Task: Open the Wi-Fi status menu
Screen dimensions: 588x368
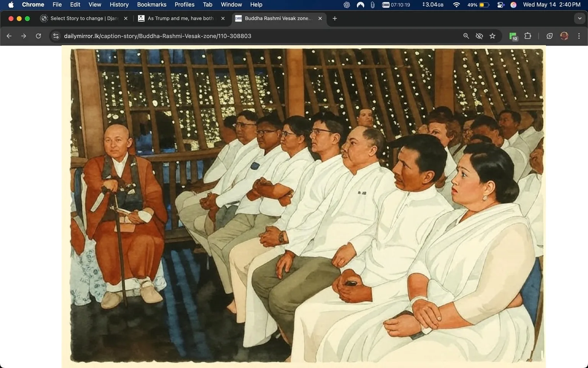Action: point(456,5)
